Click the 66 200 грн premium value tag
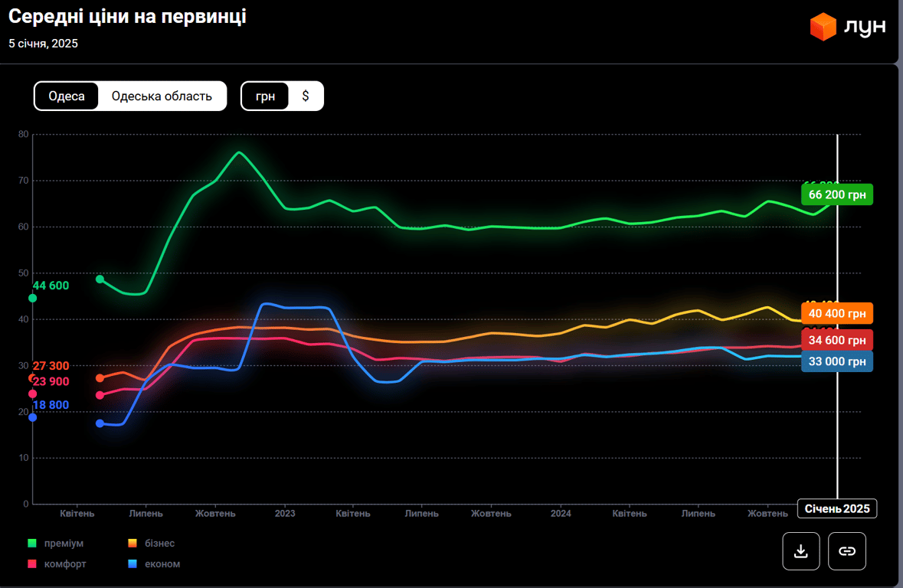 [x=837, y=195]
